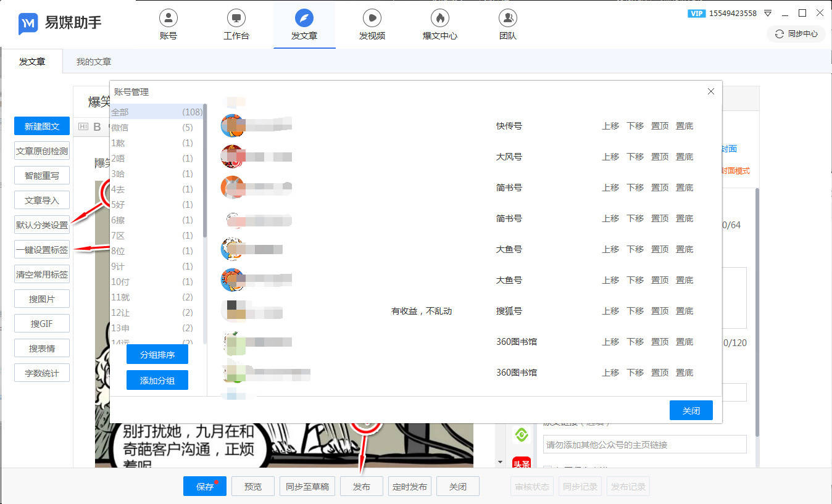Switch to the 我的文章 tab
Screen dimensions: 832x504
(94, 62)
